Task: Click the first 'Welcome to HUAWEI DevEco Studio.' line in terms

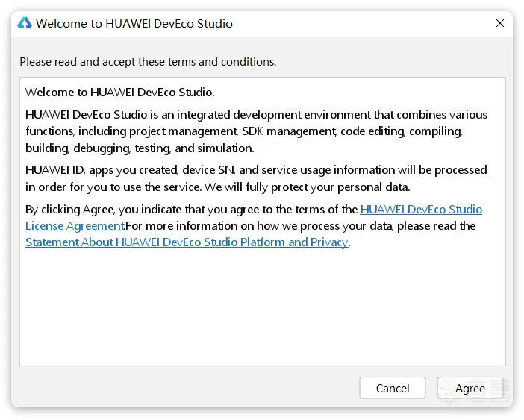Action: pos(119,93)
